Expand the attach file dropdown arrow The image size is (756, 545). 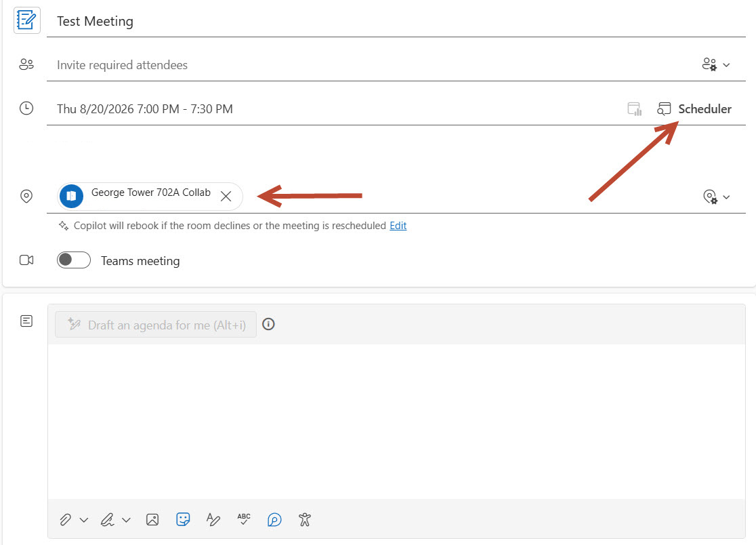coord(84,520)
